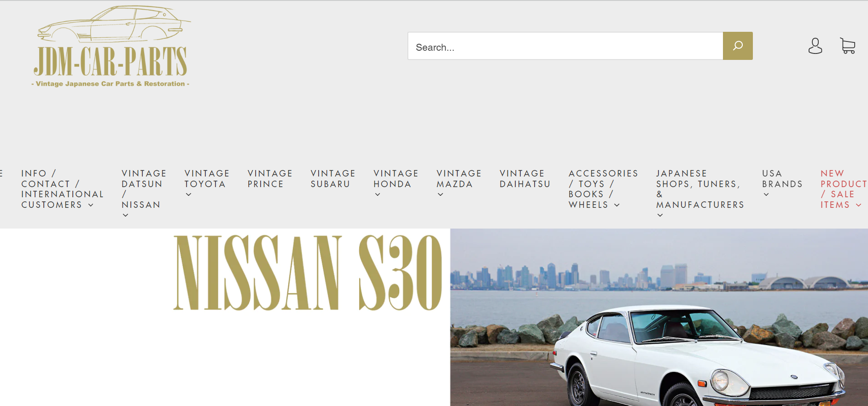868x406 pixels.
Task: Go to Vintage Subaru page
Action: 333,179
